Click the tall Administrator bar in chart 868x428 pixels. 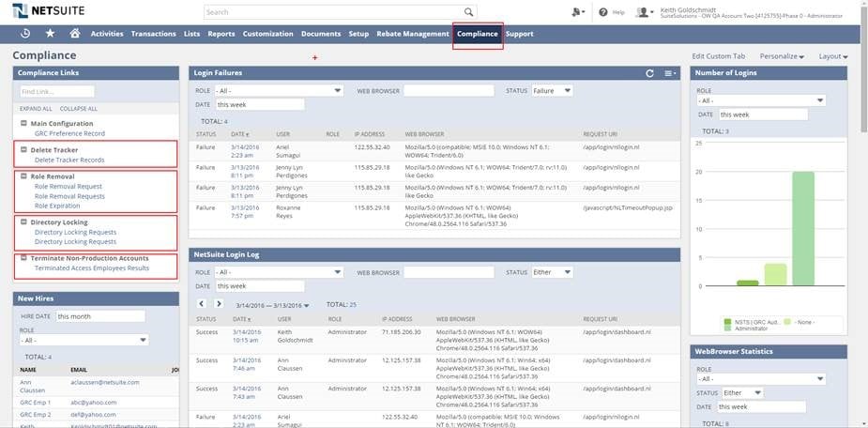tap(803, 229)
